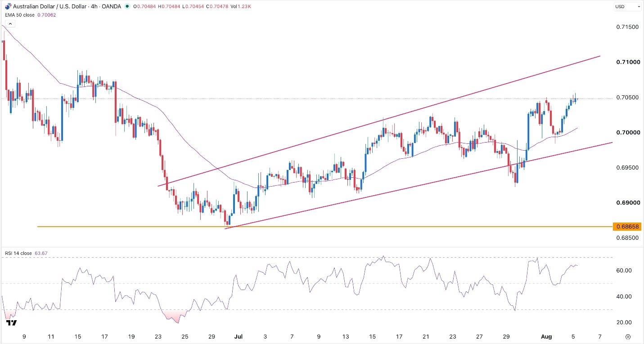
Task: Click the 19 date label on the time axis
Action: (x=131, y=336)
